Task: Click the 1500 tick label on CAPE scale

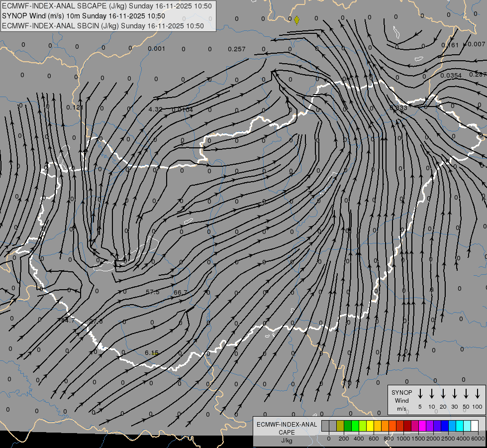Action: click(x=418, y=439)
